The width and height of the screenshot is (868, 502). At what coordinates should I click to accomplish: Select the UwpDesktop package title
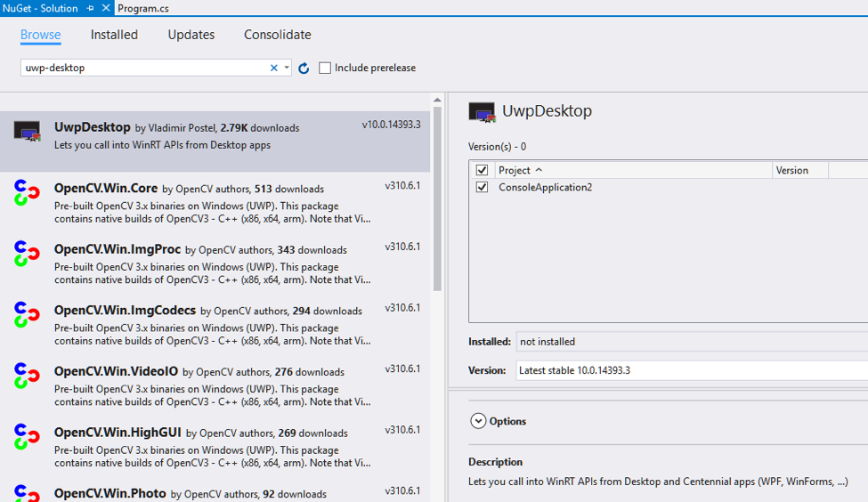point(93,127)
